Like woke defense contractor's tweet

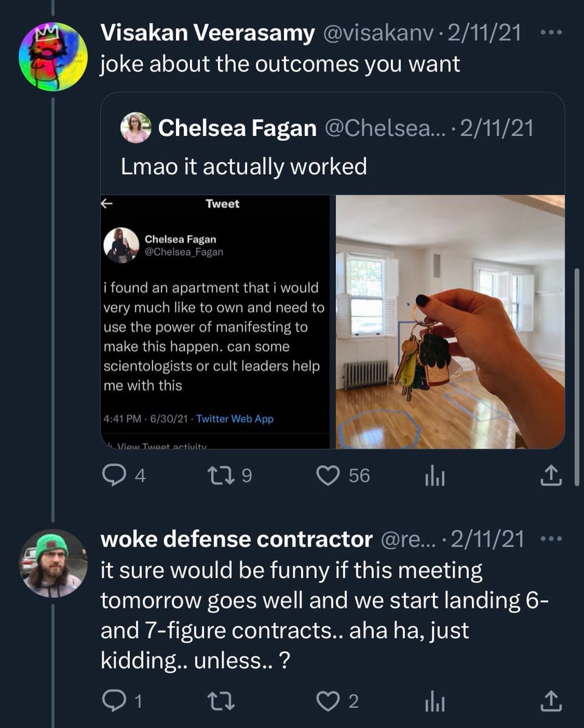(328, 701)
